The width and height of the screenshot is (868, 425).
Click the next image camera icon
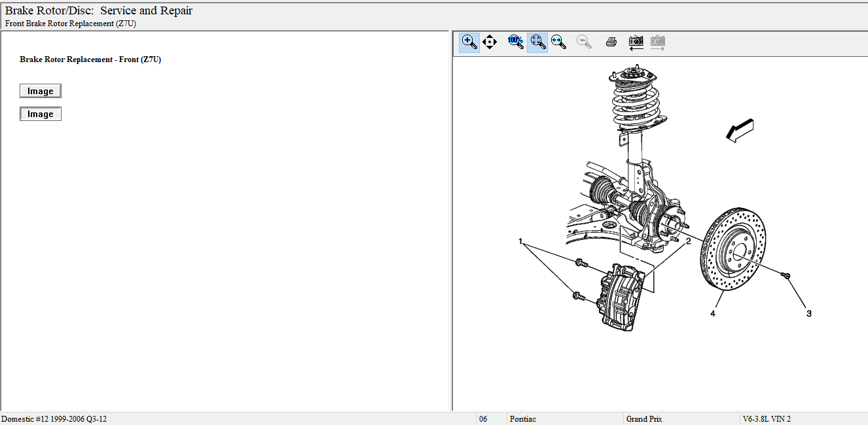657,42
